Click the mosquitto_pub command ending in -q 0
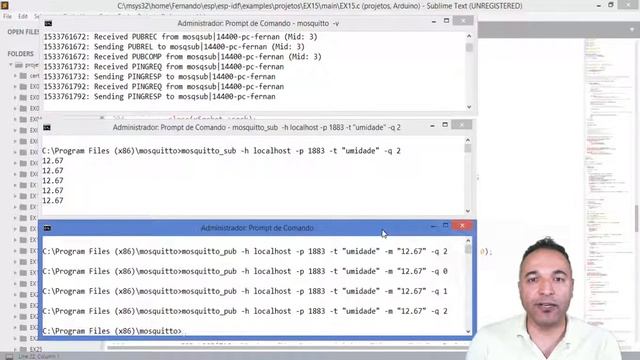Image resolution: width=640 pixels, height=360 pixels. point(245,271)
